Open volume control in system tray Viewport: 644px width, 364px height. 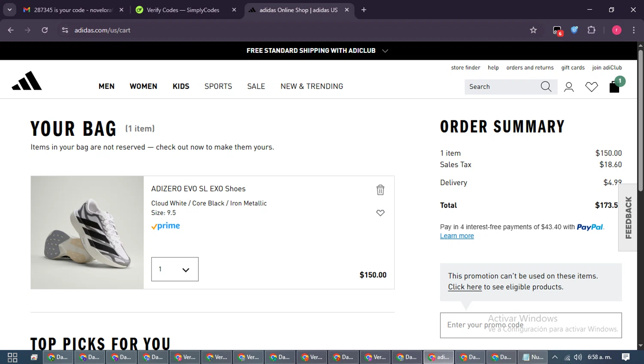tap(578, 357)
